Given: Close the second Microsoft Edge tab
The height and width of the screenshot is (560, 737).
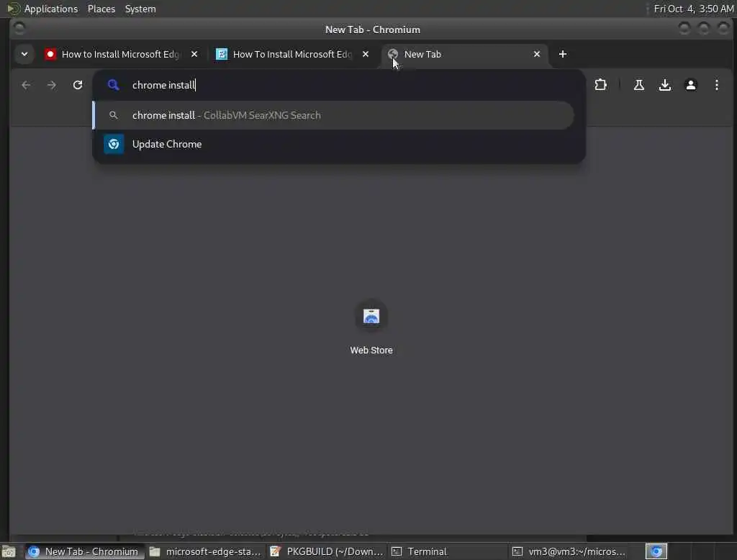Looking at the screenshot, I should [x=365, y=54].
